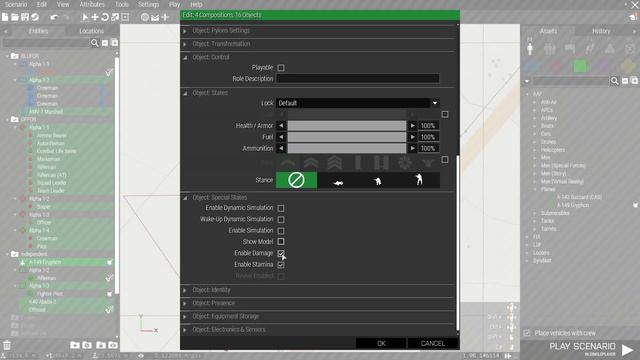Toggle the checkbox beside the rank icons row

pos(445,160)
